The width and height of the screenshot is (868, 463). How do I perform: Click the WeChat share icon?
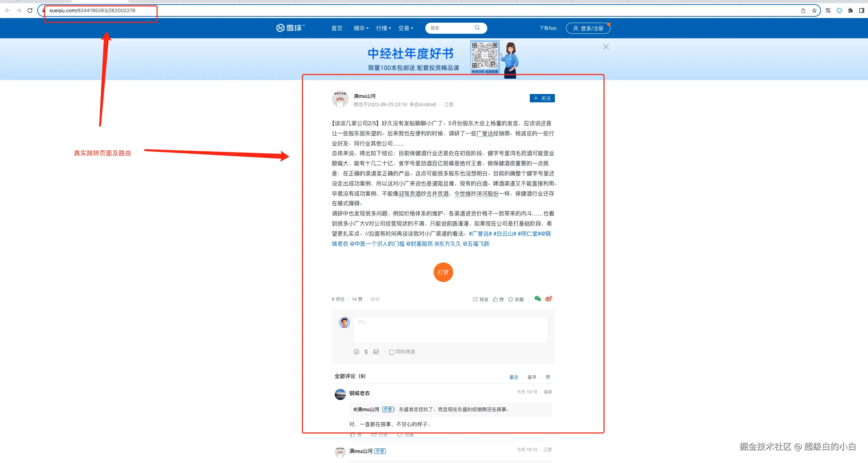pos(537,299)
